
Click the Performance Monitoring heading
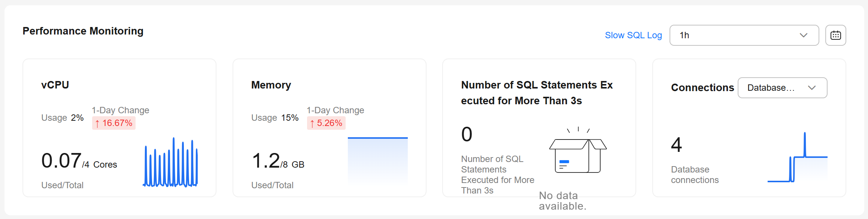click(x=83, y=31)
